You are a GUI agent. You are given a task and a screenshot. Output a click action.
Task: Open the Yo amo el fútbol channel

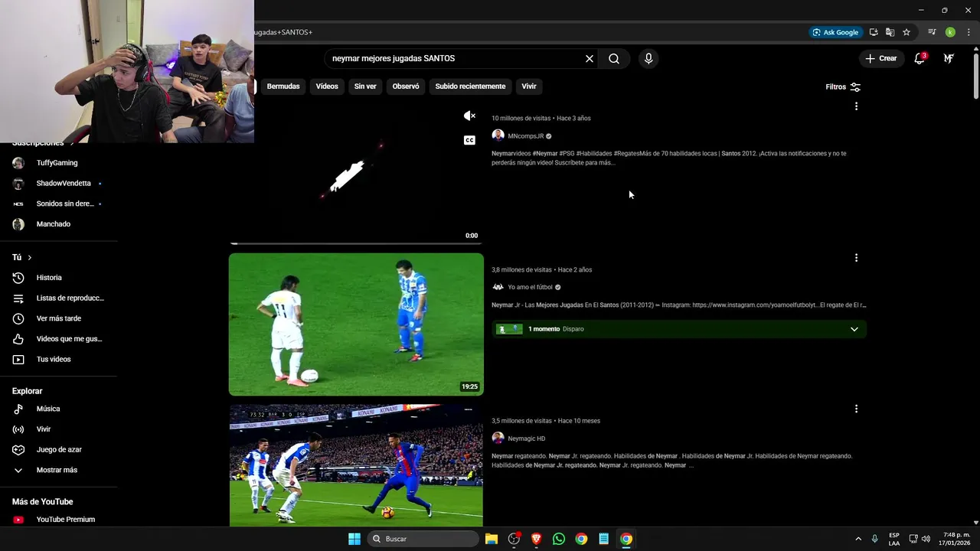[530, 287]
